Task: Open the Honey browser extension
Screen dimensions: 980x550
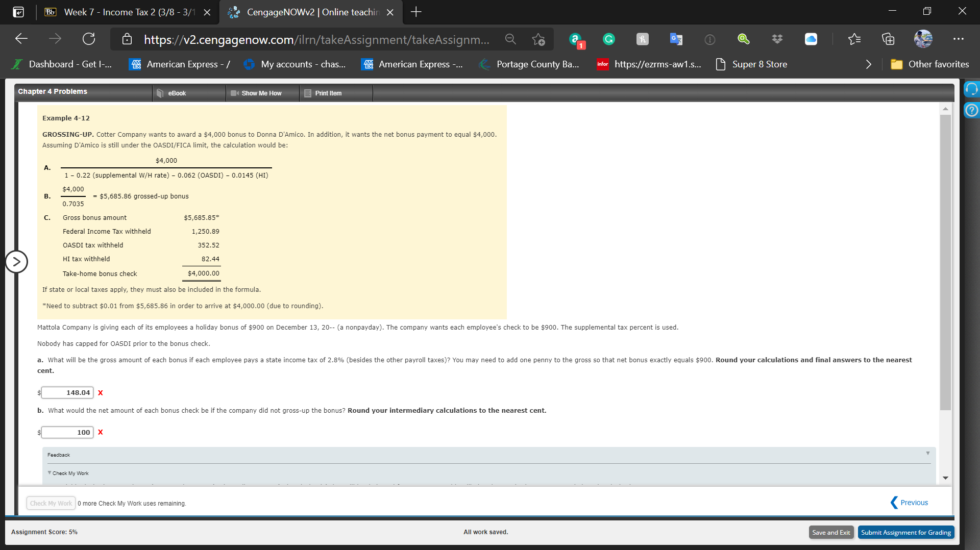Action: 642,39
